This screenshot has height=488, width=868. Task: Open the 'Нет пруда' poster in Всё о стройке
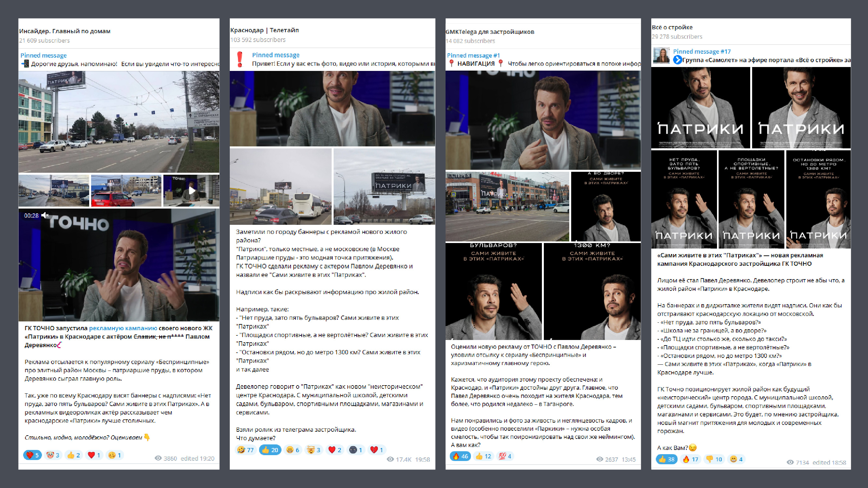684,199
